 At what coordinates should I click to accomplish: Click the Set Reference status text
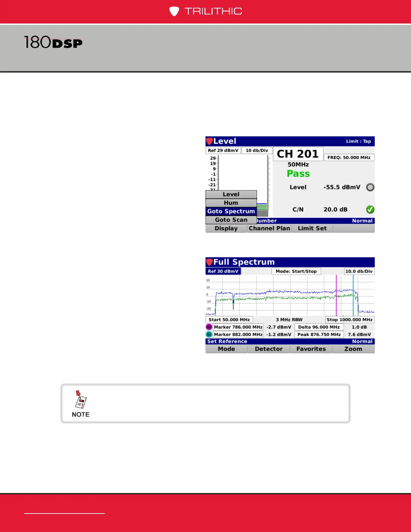[227, 341]
